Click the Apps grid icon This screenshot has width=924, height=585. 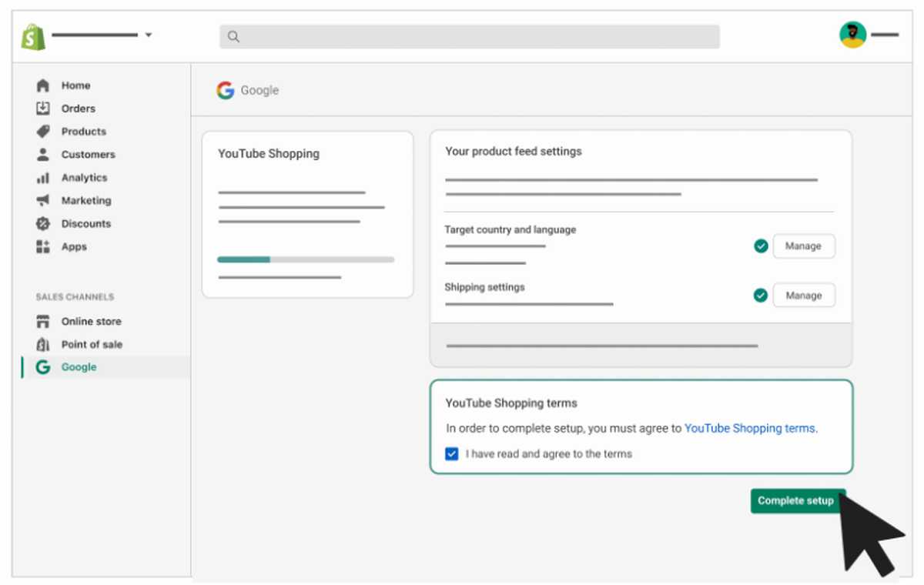tap(43, 247)
